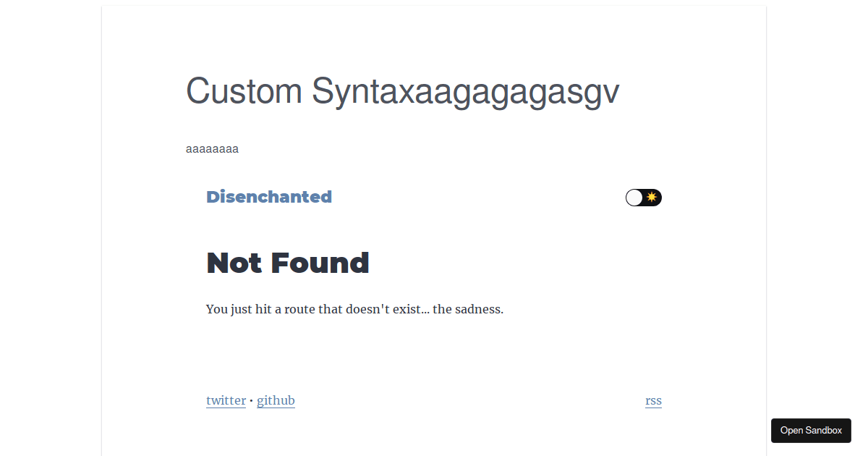The image size is (868, 456).
Task: Click the word exist in message
Action: coord(407,309)
